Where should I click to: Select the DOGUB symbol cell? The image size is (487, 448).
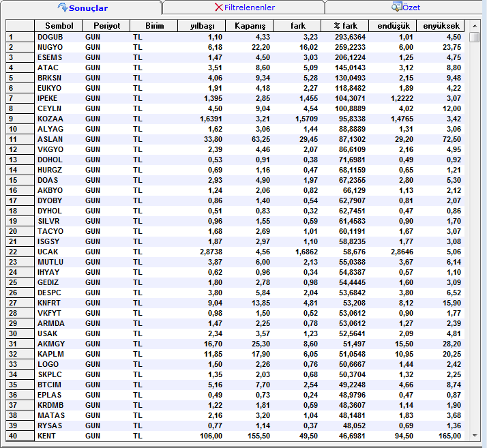[59, 37]
